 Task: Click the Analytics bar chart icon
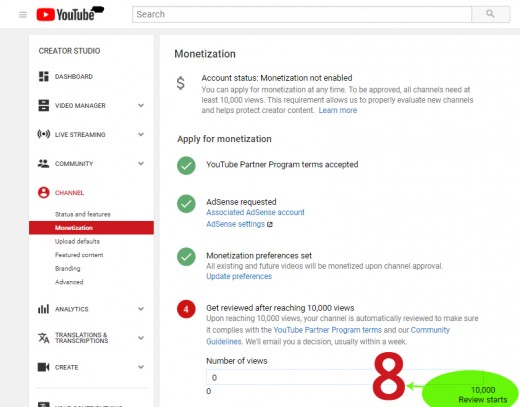43,309
